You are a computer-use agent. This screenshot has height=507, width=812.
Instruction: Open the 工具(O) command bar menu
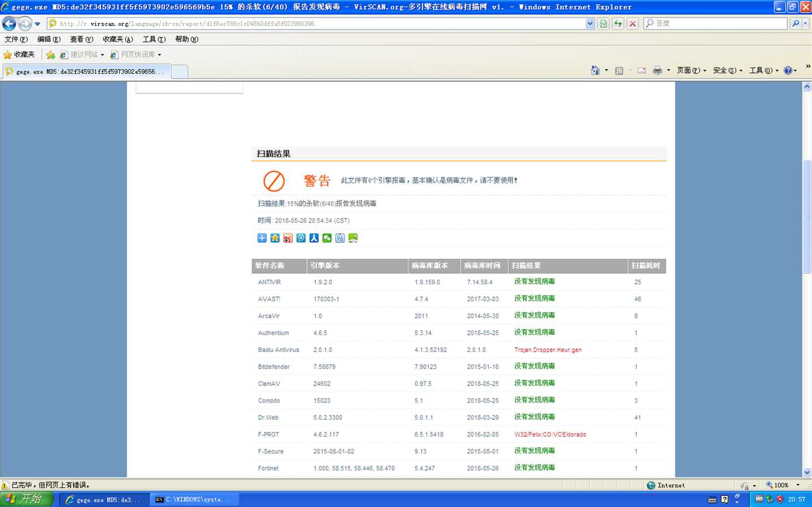763,71
